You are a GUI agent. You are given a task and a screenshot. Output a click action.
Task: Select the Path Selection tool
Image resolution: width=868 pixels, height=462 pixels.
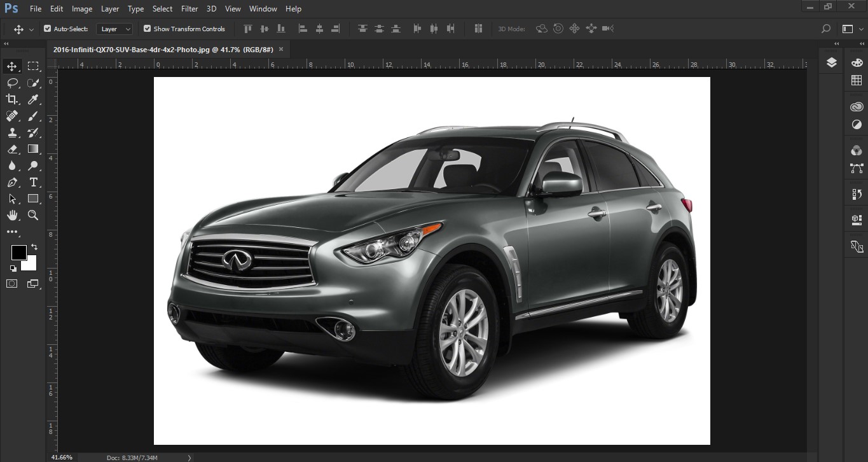12,199
